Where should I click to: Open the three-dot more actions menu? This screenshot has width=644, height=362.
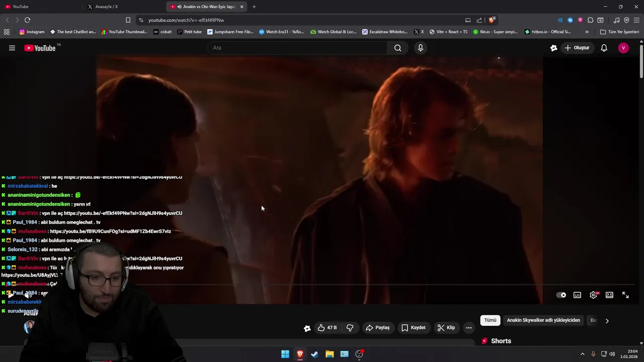coord(469,328)
